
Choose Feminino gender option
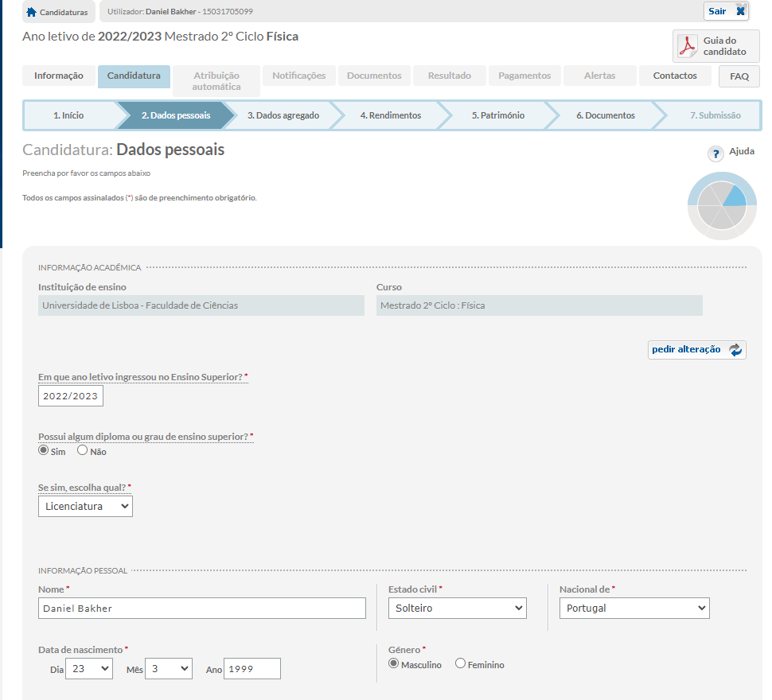[x=460, y=663]
